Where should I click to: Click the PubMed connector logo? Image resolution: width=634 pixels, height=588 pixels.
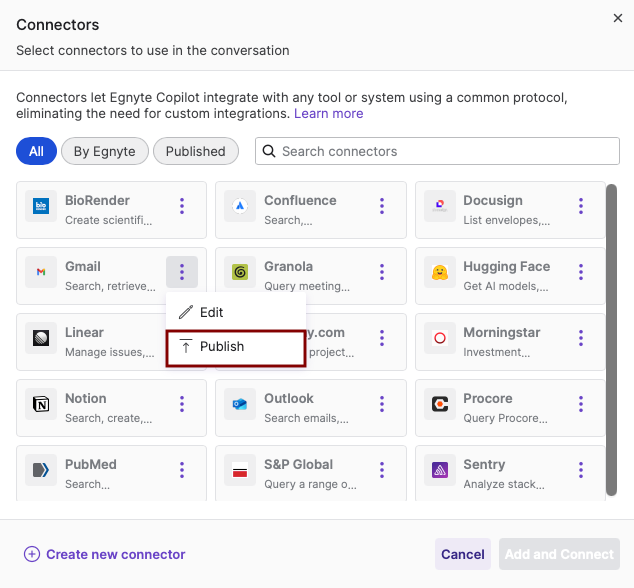[41, 470]
